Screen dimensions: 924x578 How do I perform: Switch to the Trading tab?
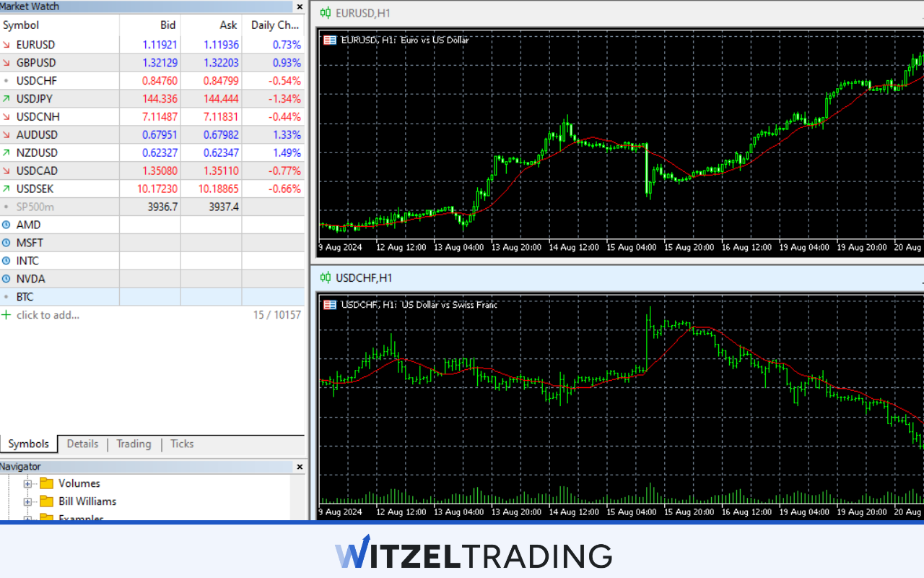(x=134, y=444)
